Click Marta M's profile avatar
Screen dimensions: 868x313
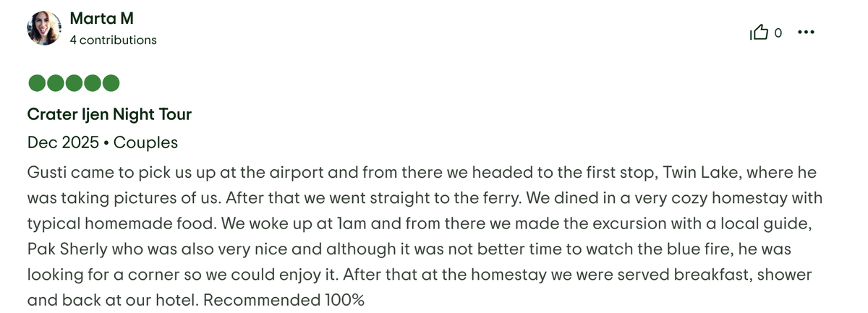click(x=43, y=29)
